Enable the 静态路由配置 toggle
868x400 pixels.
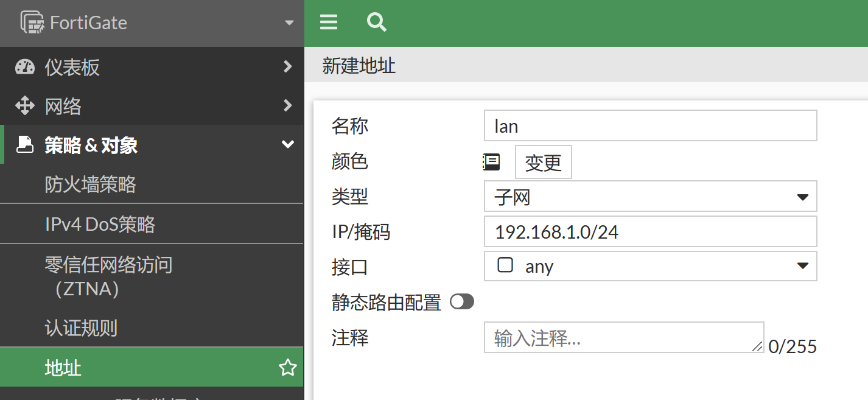[x=461, y=302]
